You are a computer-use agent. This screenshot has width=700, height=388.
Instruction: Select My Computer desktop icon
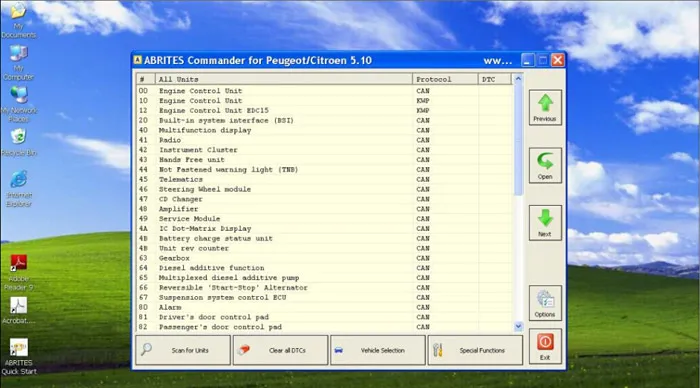18,63
